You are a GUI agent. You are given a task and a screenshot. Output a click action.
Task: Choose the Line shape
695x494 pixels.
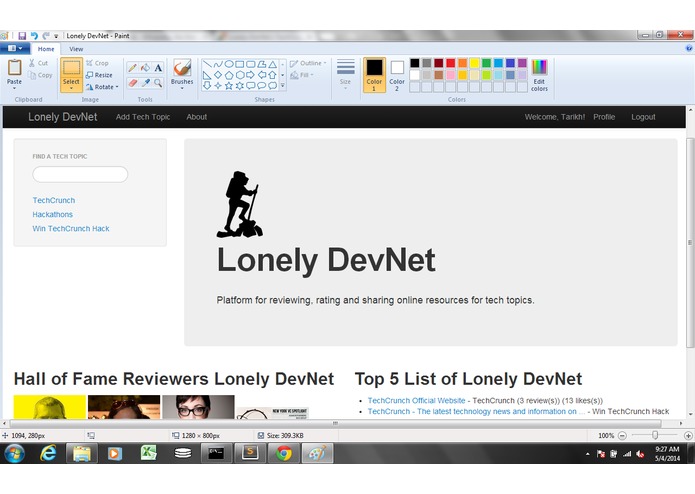point(207,64)
